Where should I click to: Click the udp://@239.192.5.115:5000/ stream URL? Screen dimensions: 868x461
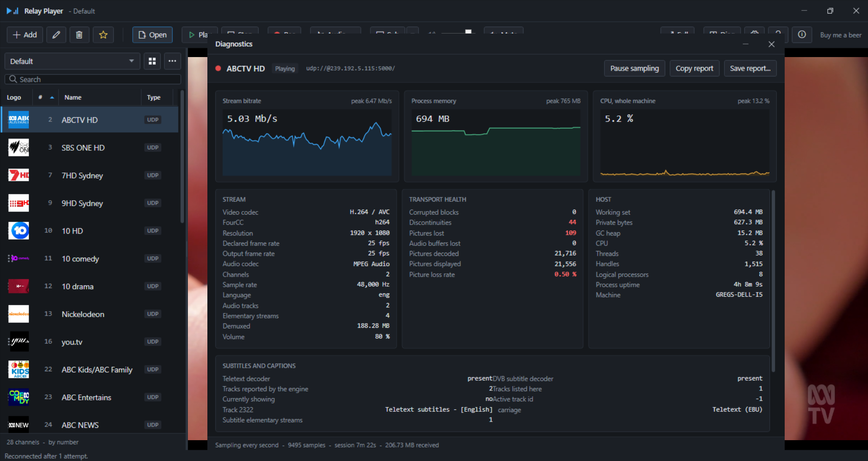[x=350, y=68]
